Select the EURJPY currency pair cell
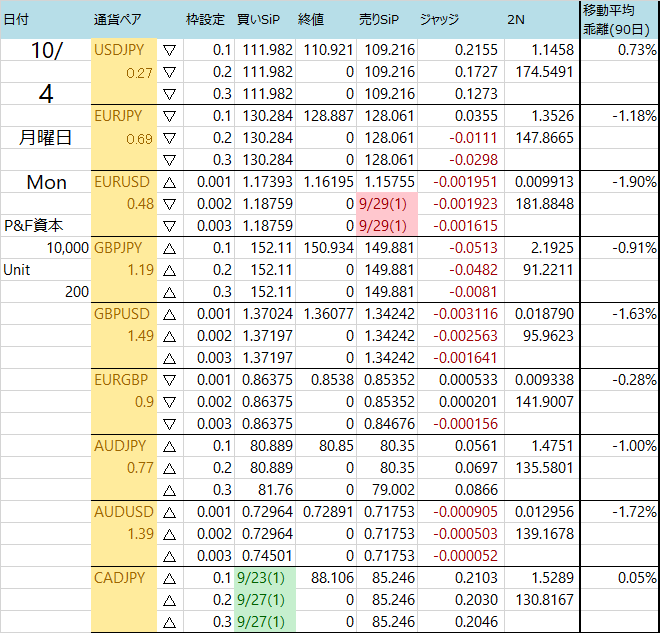This screenshot has height=633, width=660. click(124, 116)
